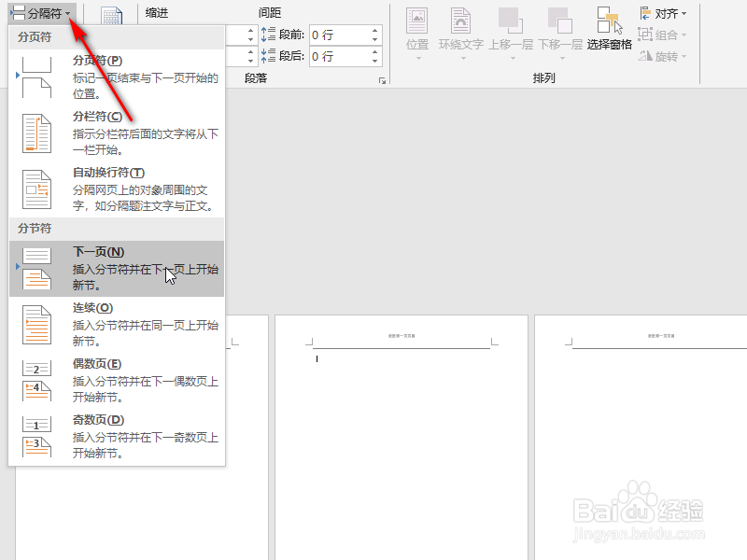Click the 段后 spacing icon
The width and height of the screenshot is (747, 560).
click(268, 56)
